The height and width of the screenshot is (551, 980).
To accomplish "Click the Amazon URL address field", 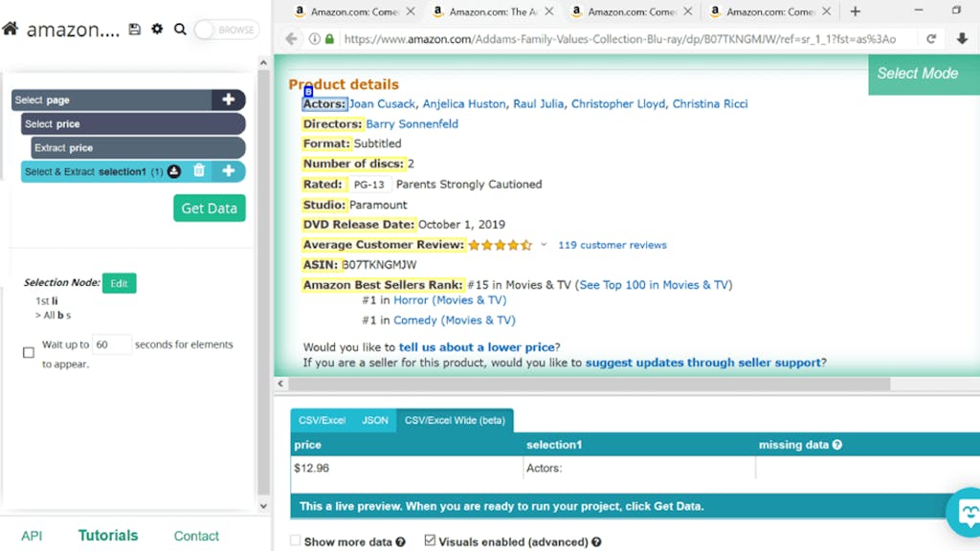I will point(619,38).
